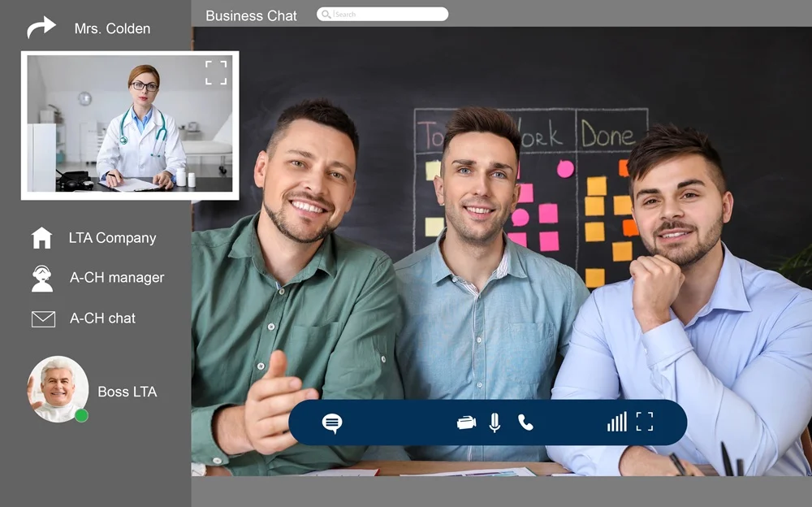Enter fullscreen from the call control bar
This screenshot has width=812, height=507.
pyautogui.click(x=644, y=422)
